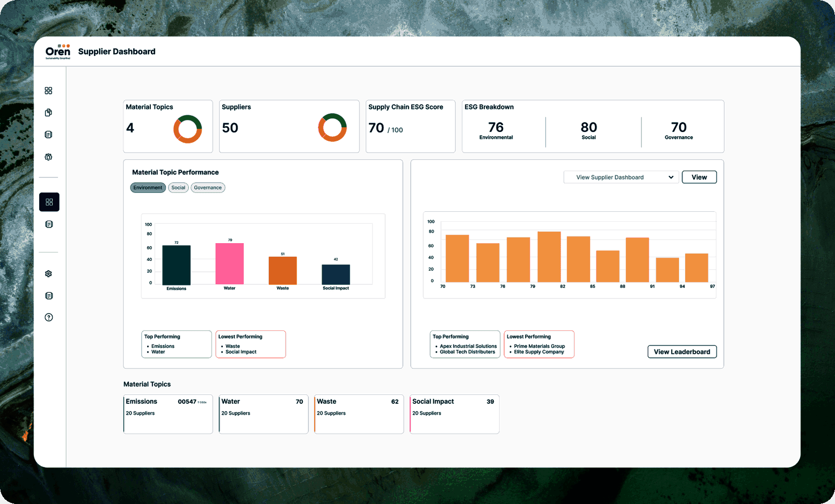Toggle the Governance filter chip
The width and height of the screenshot is (835, 504).
tap(208, 188)
